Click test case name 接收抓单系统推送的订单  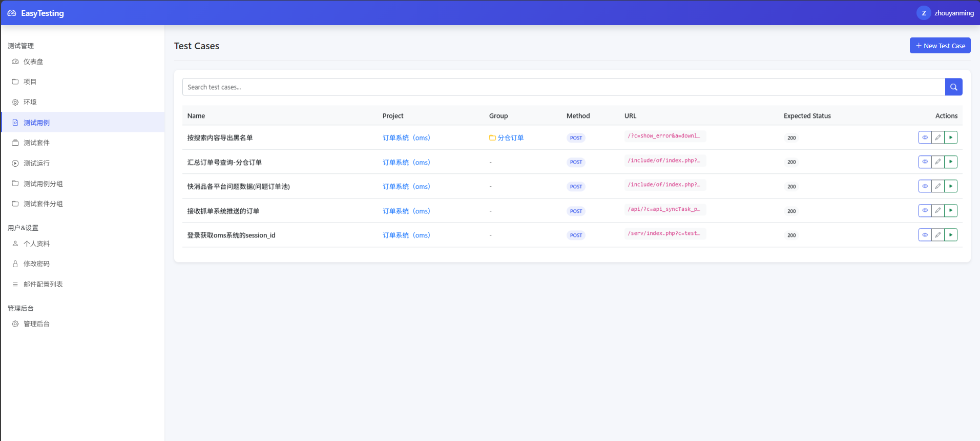click(x=223, y=211)
